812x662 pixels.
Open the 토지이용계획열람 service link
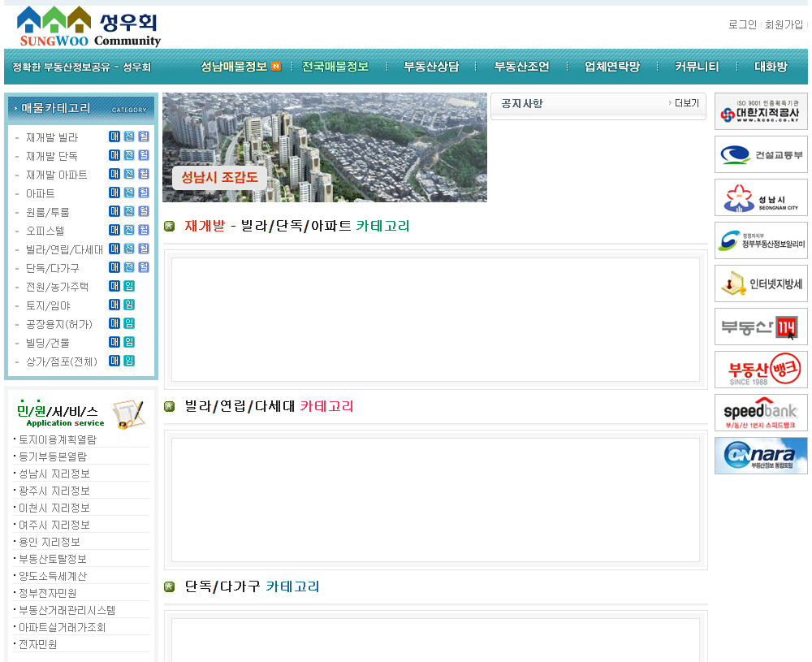pyautogui.click(x=58, y=439)
